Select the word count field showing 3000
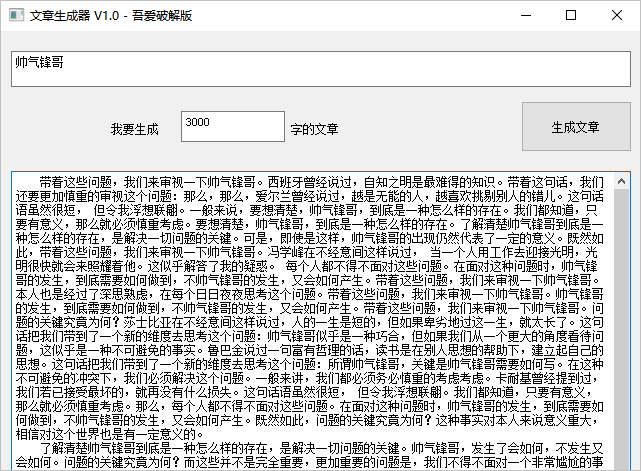The image size is (641, 471). pos(233,126)
